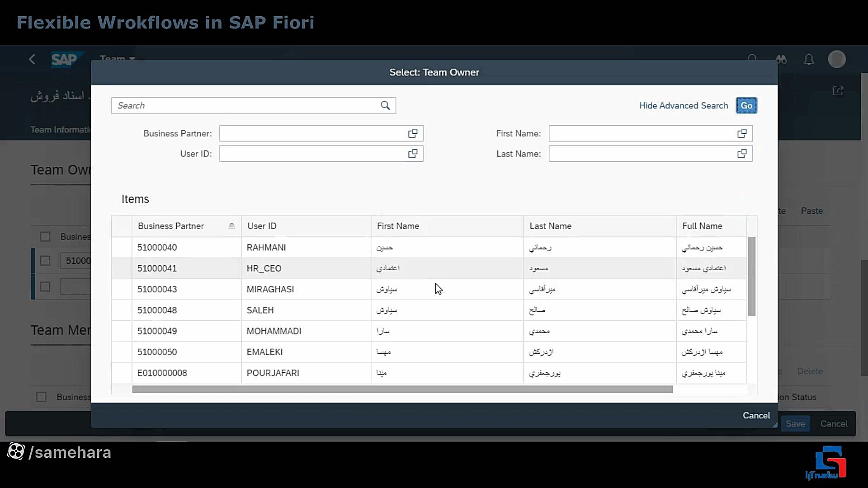Select row selector for 51000048

click(122, 310)
